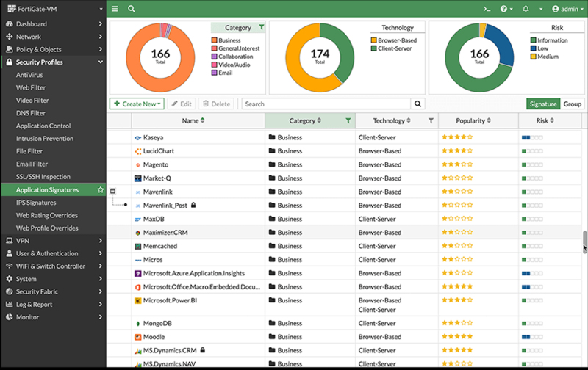Image resolution: width=588 pixels, height=370 pixels.
Task: Click the Microsoft.Power.BI icon
Action: click(x=137, y=301)
